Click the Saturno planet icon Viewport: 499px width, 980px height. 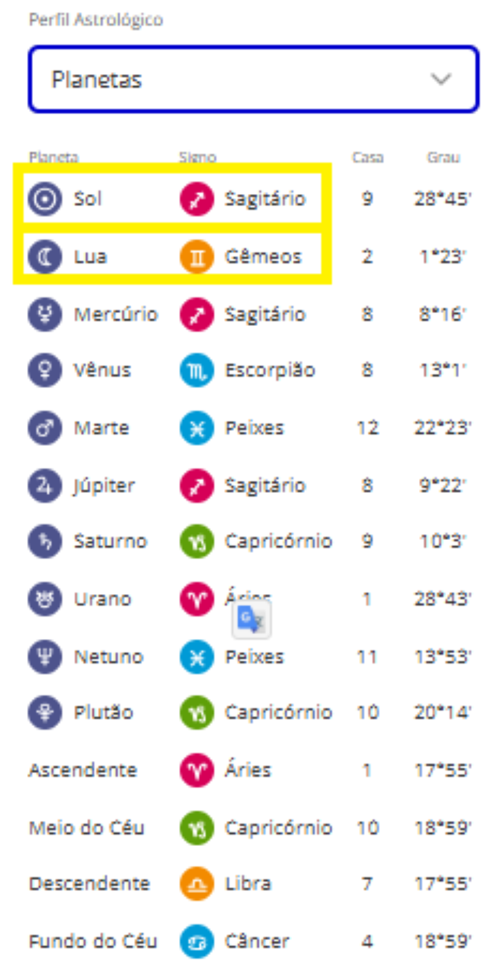(x=44, y=541)
